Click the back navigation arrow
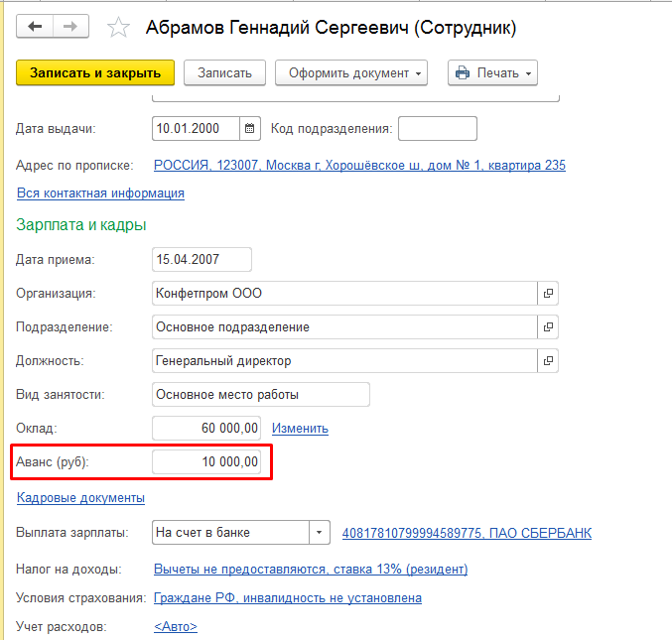 click(x=36, y=27)
